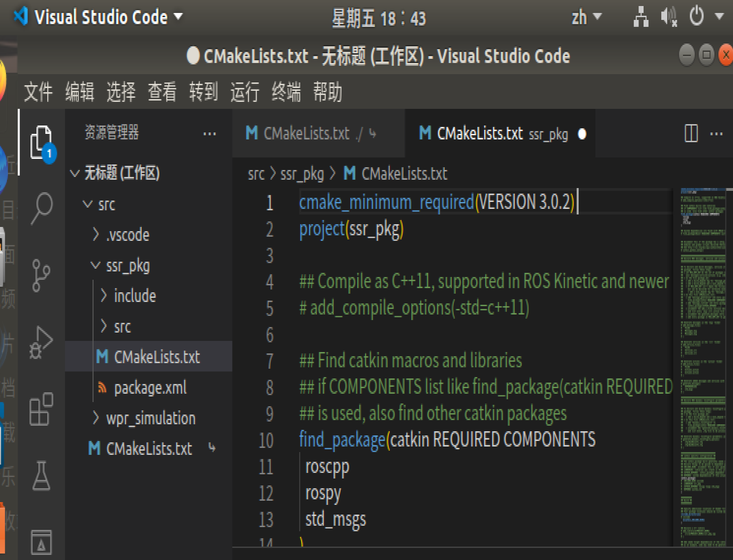
Task: Open the 文件 menu
Action: click(38, 91)
